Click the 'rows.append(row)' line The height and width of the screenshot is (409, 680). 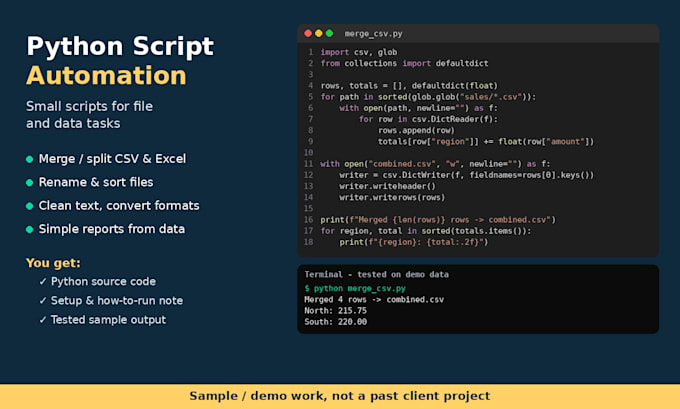coord(416,130)
